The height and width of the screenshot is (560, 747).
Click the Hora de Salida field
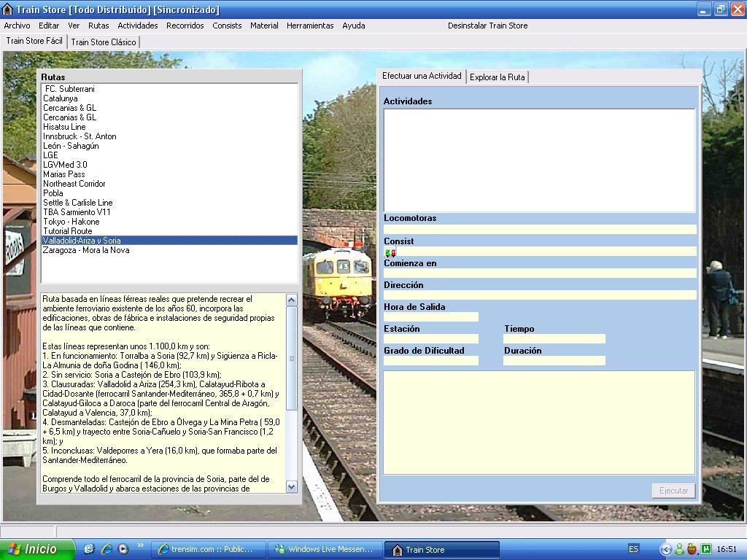pos(431,317)
